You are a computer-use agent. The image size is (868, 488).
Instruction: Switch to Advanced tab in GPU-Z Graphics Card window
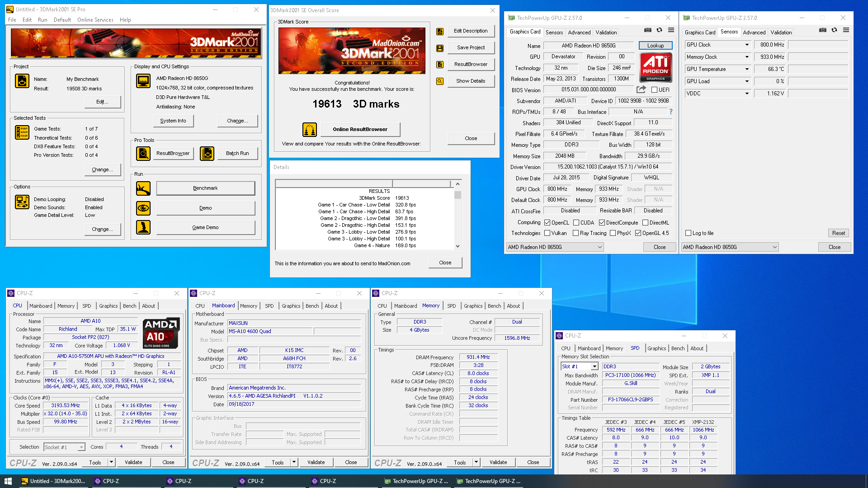(579, 33)
